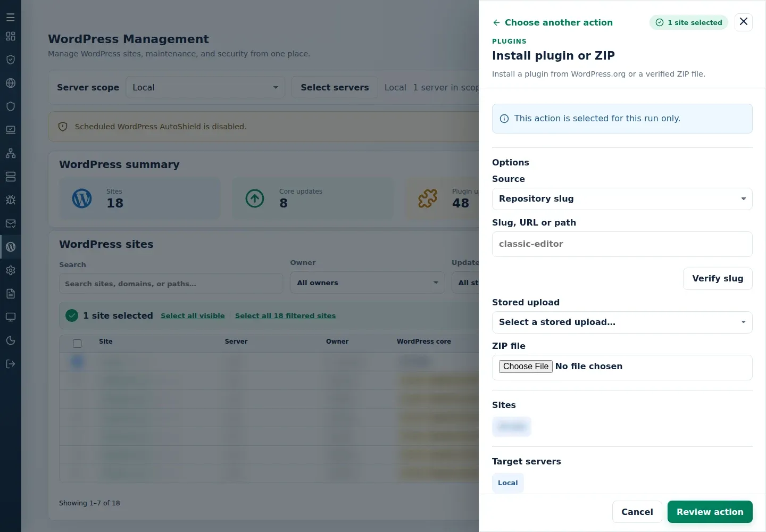
Task: Open the mail envelope icon in sidebar
Action: tap(11, 223)
